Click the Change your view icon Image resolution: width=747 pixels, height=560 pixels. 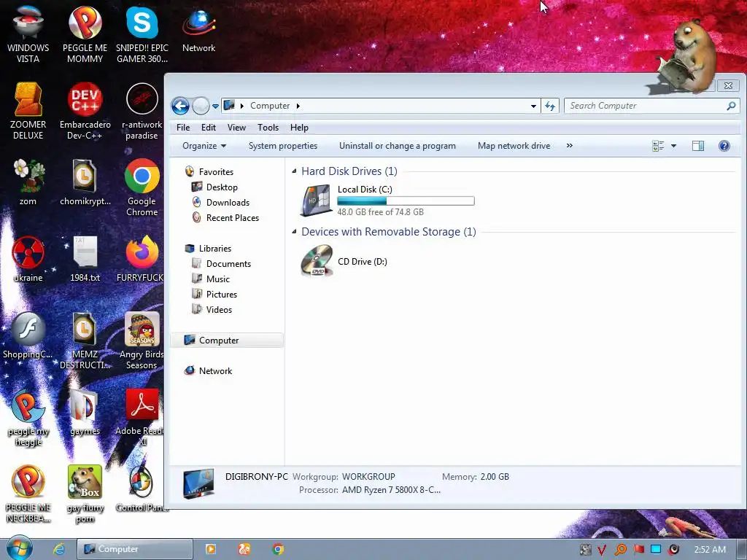pos(658,146)
